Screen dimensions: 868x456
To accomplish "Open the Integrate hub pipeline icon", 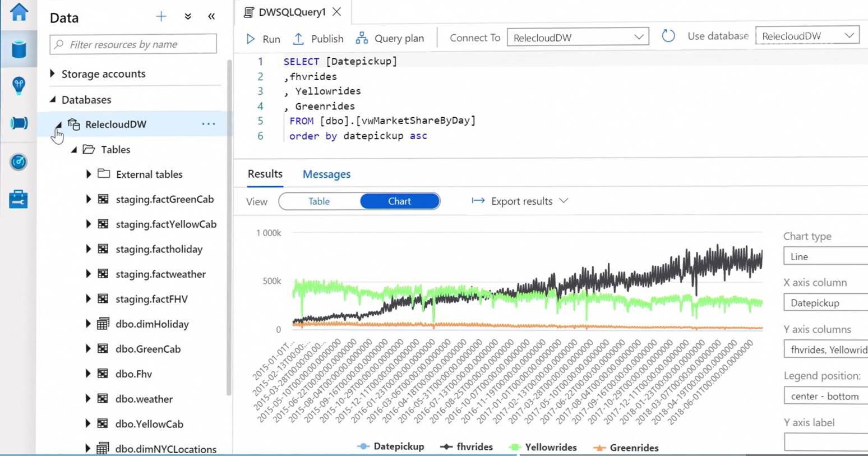I will tap(19, 123).
